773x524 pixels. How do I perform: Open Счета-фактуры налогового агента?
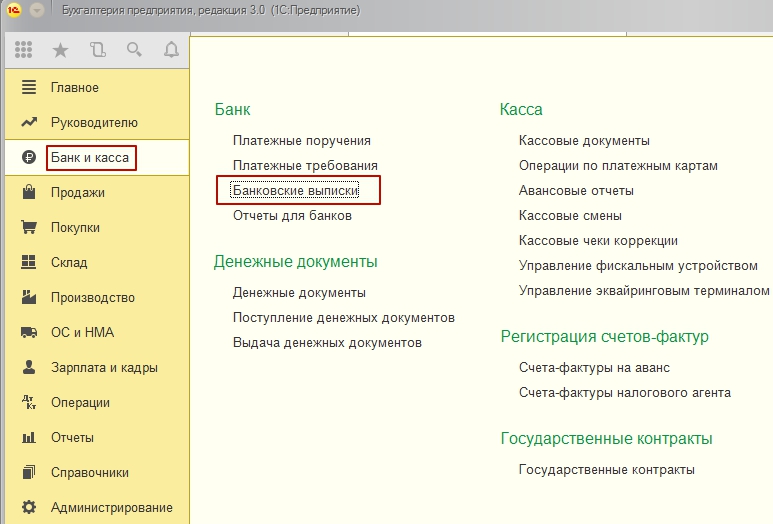(x=625, y=393)
